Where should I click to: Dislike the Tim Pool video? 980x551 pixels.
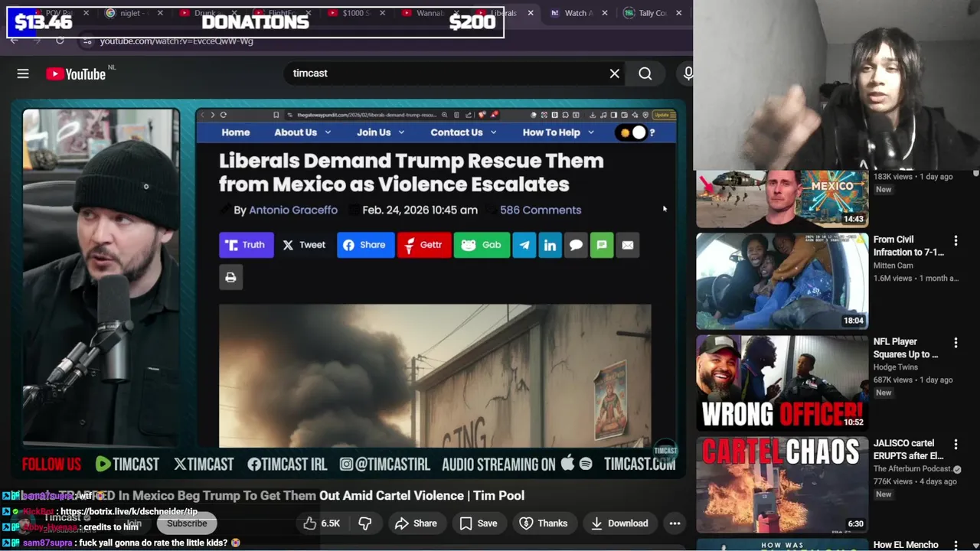coord(365,523)
